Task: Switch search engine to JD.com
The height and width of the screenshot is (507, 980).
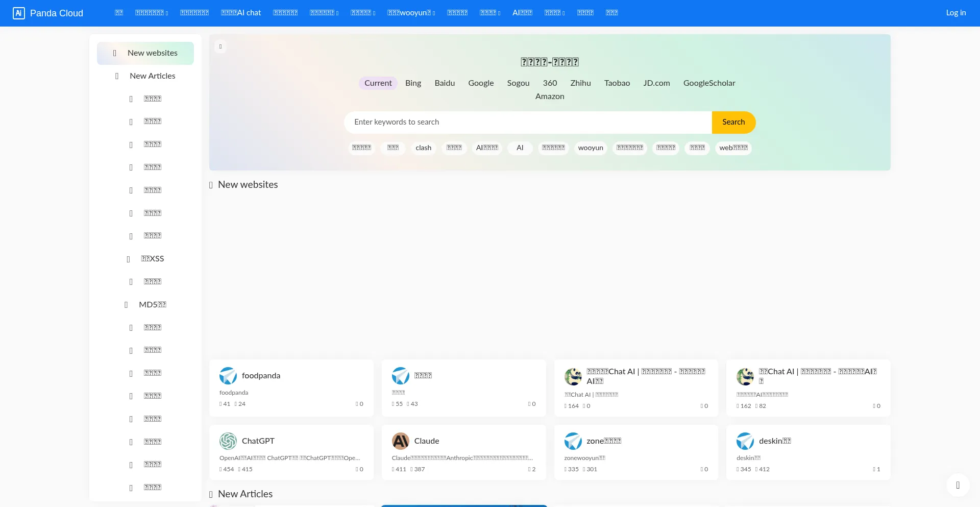Action: coord(656,83)
